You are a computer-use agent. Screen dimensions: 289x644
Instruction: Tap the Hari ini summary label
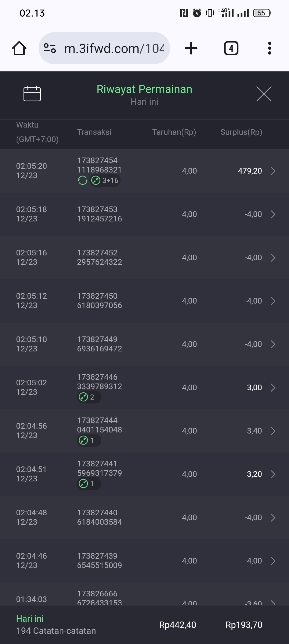tap(30, 619)
